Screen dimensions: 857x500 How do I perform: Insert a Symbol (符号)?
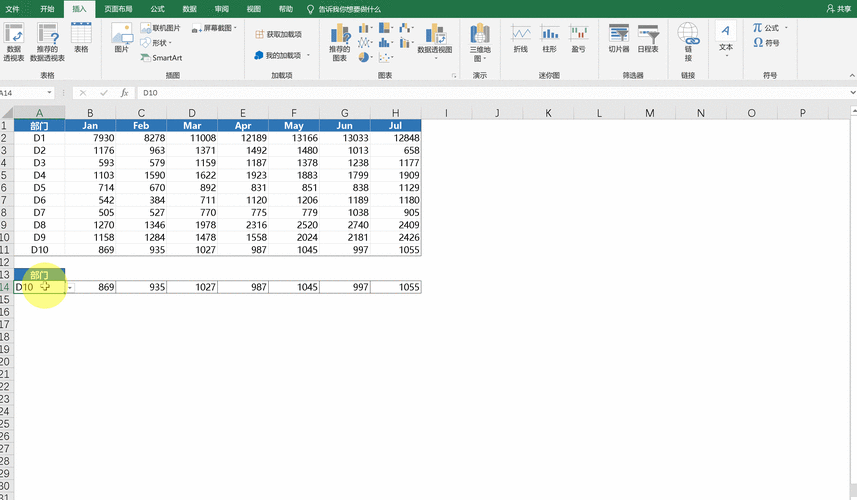(766, 43)
